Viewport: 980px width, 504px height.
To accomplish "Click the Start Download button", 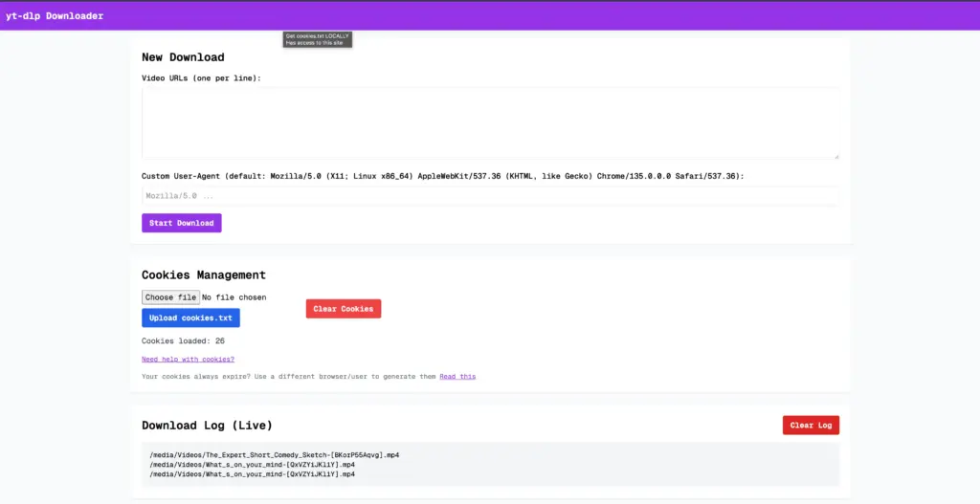I will (181, 223).
